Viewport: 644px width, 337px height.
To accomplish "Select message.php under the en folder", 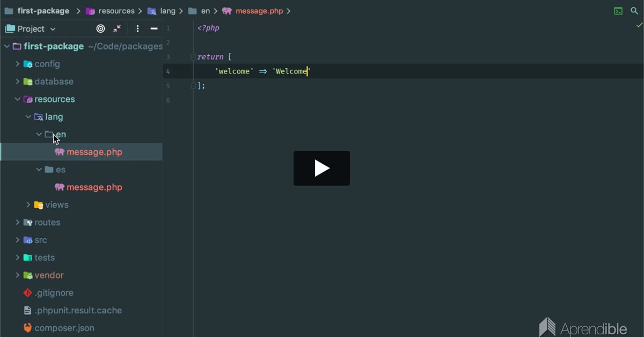I will point(81,152).
